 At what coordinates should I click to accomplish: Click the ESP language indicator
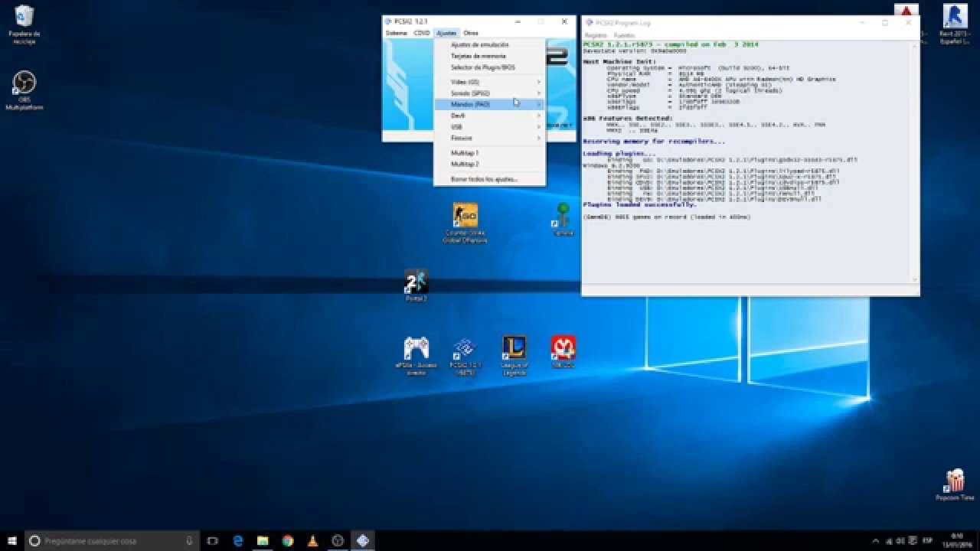tap(928, 540)
